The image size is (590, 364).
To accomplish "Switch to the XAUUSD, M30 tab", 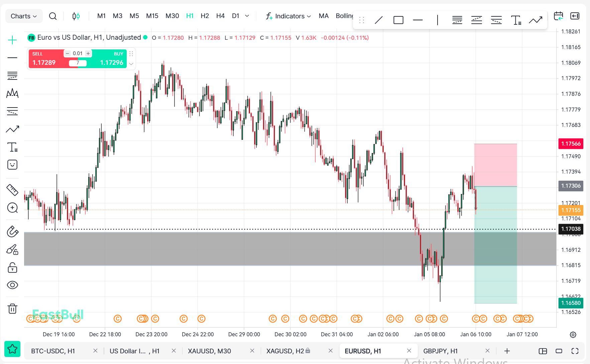I will point(209,351).
